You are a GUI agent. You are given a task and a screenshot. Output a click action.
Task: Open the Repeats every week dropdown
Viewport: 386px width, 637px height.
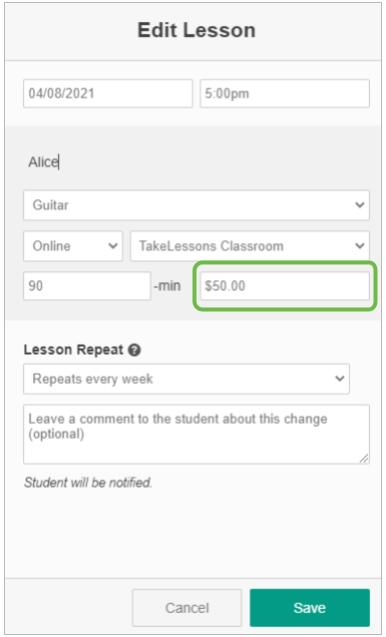[x=186, y=379]
